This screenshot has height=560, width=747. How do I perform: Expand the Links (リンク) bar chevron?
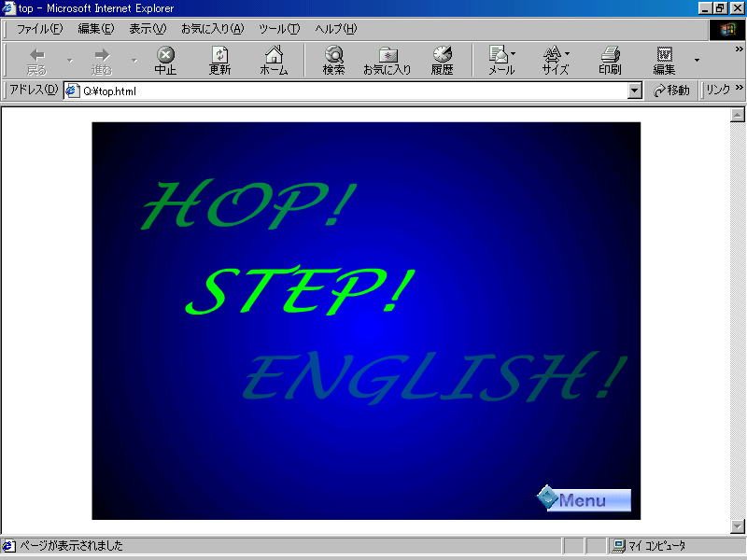[739, 88]
